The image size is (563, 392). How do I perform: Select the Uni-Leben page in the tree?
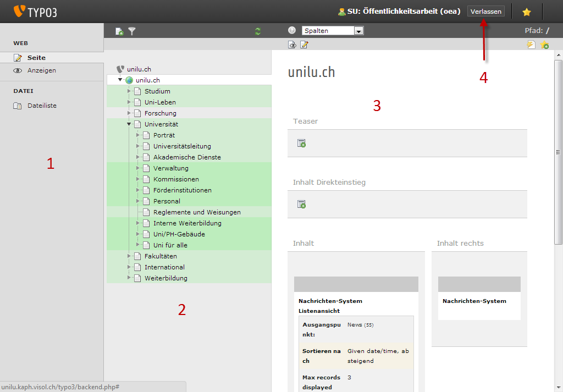click(160, 102)
